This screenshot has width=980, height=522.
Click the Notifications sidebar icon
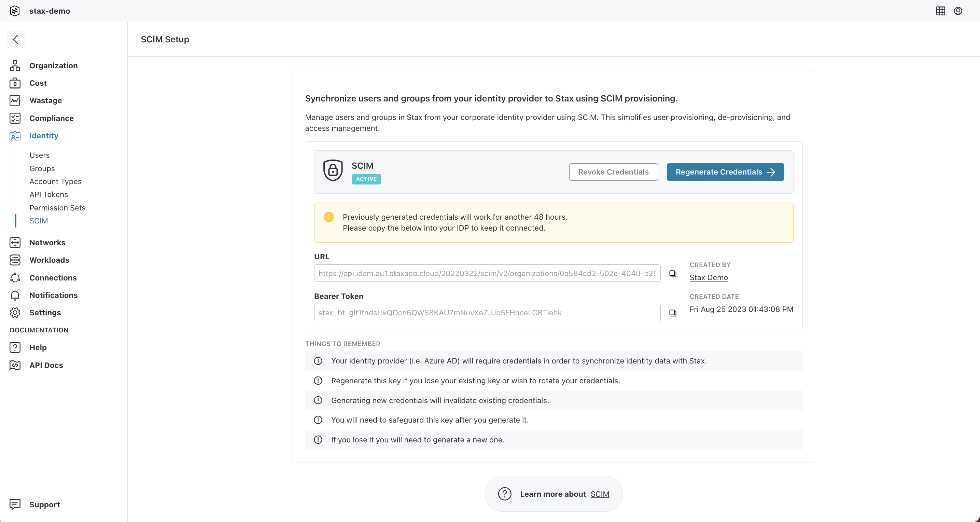pos(15,295)
